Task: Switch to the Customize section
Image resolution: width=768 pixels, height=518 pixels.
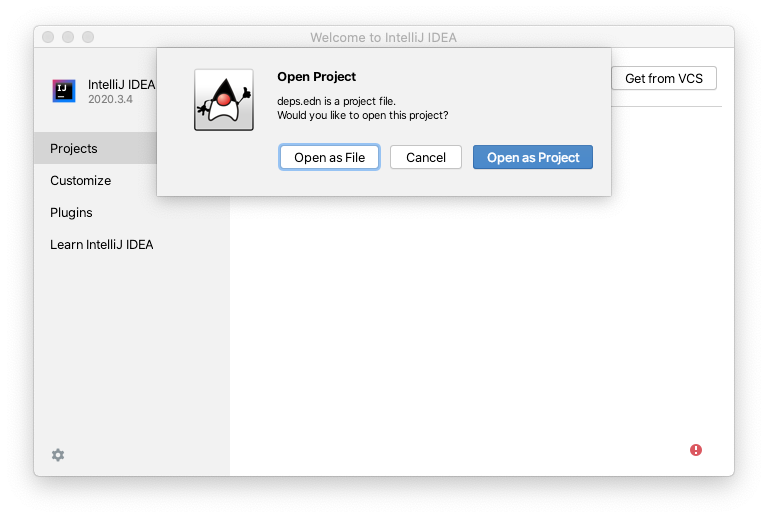Action: [80, 181]
